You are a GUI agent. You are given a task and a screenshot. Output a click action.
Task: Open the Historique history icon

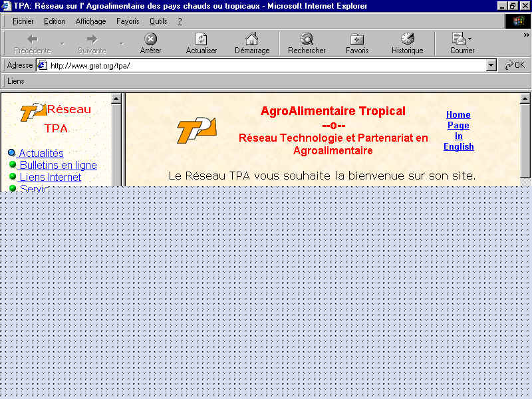(x=408, y=39)
